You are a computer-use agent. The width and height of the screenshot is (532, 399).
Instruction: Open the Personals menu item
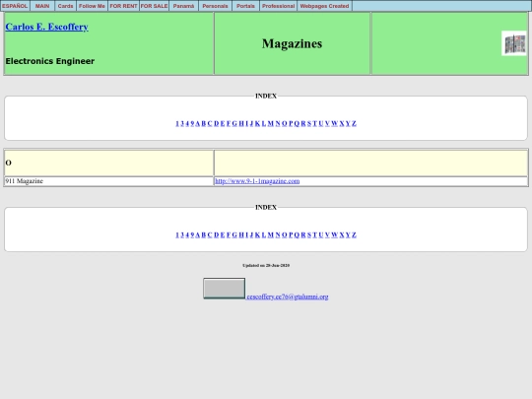(x=215, y=6)
